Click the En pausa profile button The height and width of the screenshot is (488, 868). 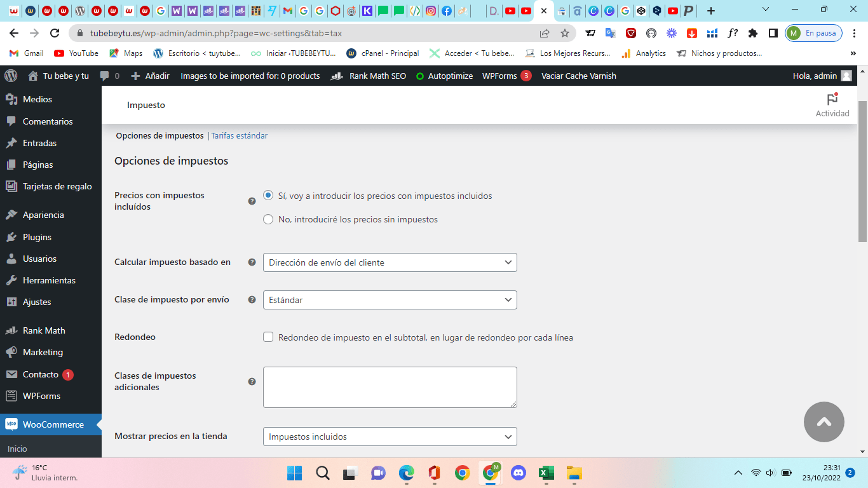click(x=814, y=33)
